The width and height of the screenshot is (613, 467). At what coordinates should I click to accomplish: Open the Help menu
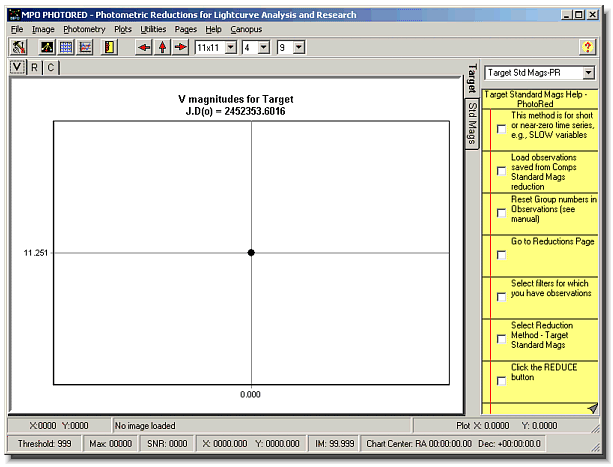213,29
